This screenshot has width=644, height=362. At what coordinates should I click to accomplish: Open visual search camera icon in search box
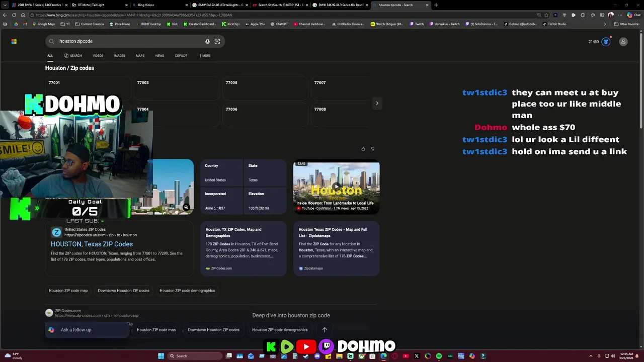217,41
